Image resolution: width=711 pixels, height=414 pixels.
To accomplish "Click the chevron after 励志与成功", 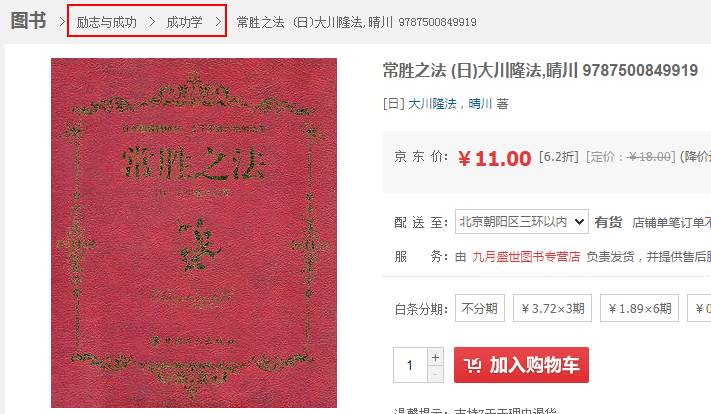I will pos(152,21).
